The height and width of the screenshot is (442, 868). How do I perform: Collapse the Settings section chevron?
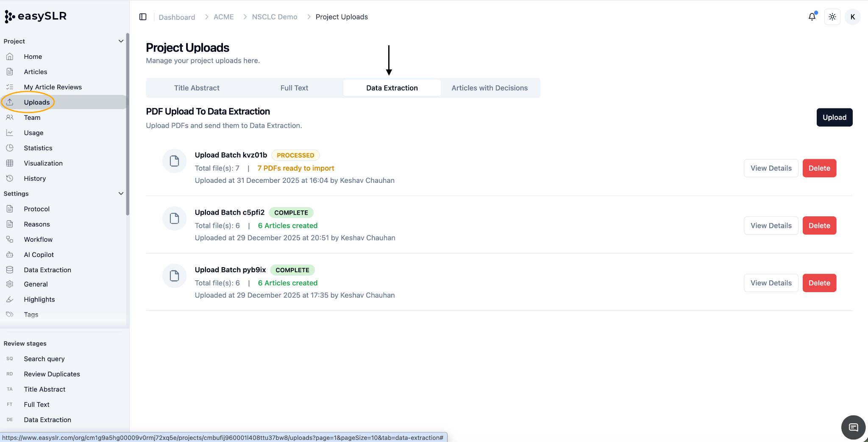pyautogui.click(x=121, y=193)
